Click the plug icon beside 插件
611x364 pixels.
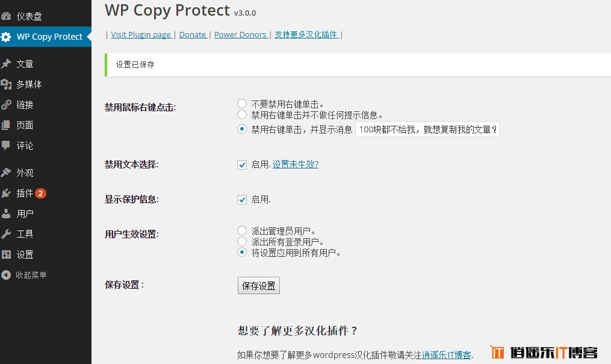click(x=6, y=193)
